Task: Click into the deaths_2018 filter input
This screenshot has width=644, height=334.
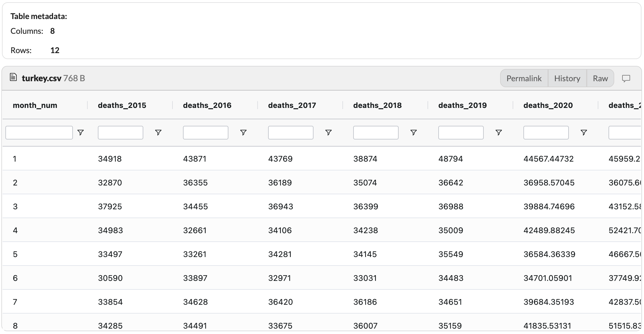Action: 376,133
